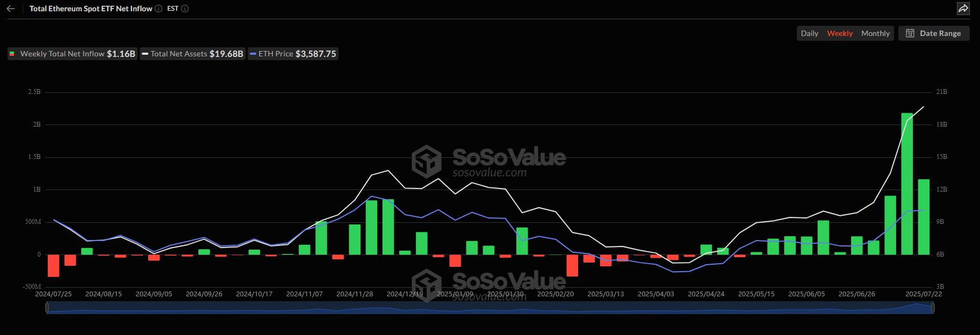Click the 2024/07/25 date axis label
This screenshot has width=980, height=335.
pyautogui.click(x=53, y=294)
